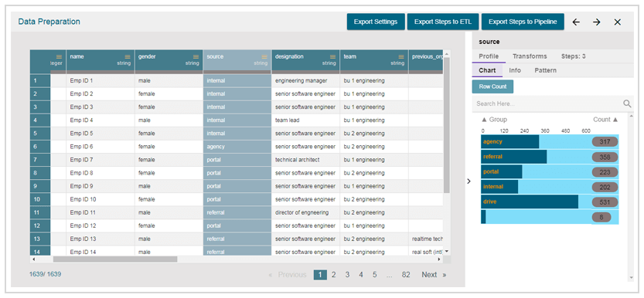644x298 pixels.
Task: Select the Pattern sub-tab
Action: click(546, 70)
